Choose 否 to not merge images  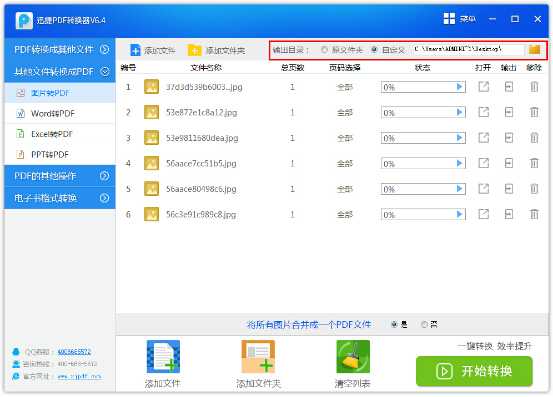point(425,324)
